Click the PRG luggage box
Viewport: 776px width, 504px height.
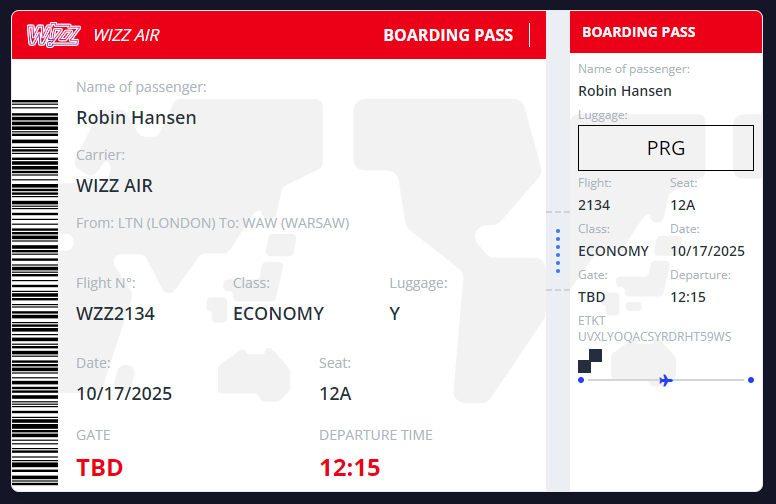(666, 148)
